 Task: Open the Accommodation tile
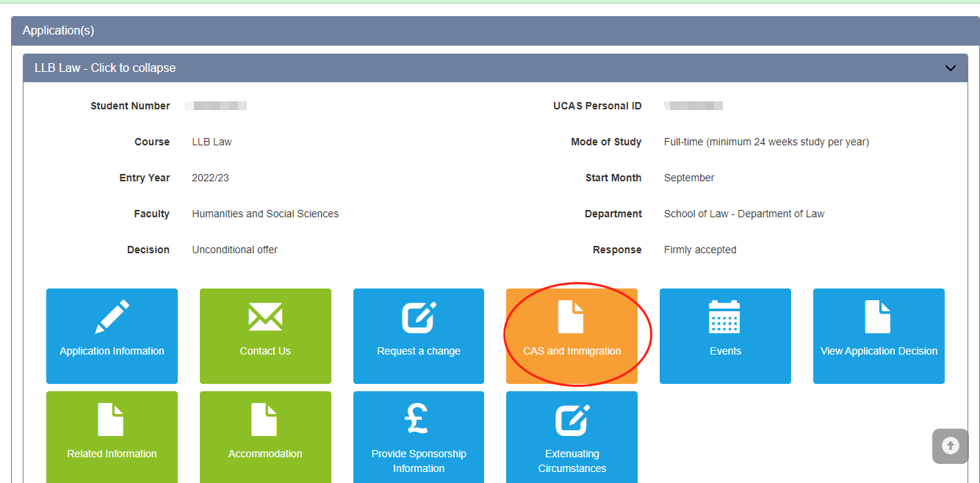pyautogui.click(x=265, y=437)
